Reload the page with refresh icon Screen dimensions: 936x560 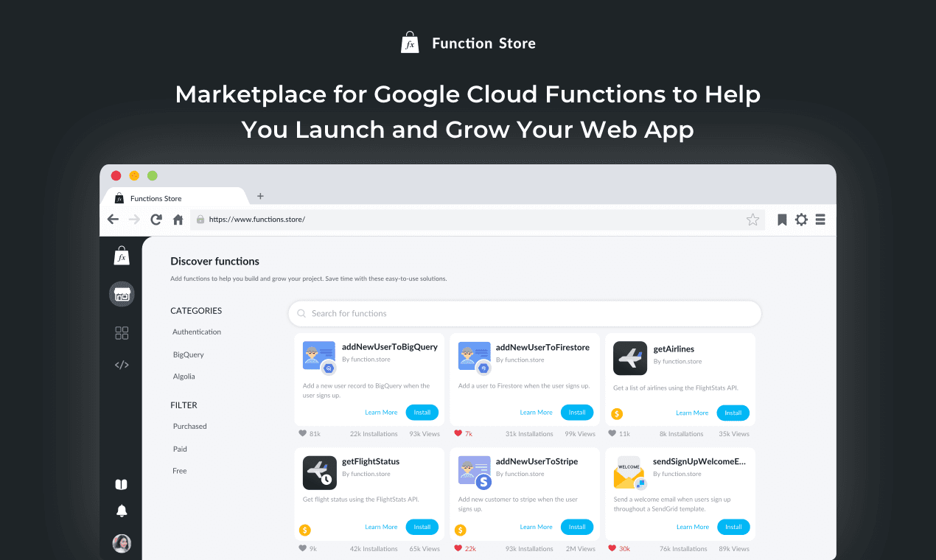[156, 220]
